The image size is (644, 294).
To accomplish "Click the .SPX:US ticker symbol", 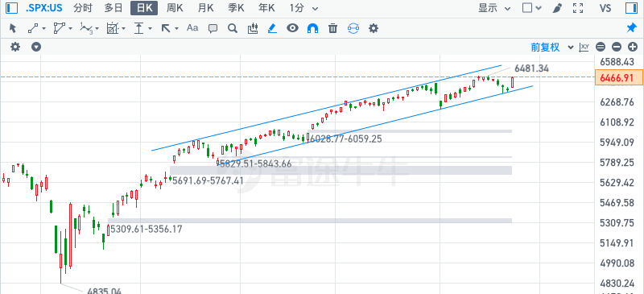I will click(x=45, y=8).
